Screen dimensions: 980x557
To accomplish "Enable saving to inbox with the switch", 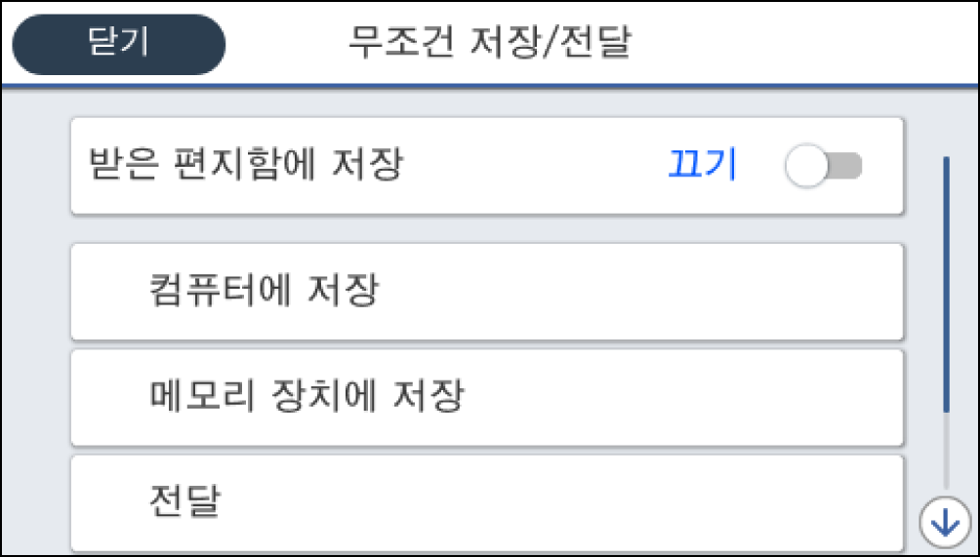I will pyautogui.click(x=825, y=167).
